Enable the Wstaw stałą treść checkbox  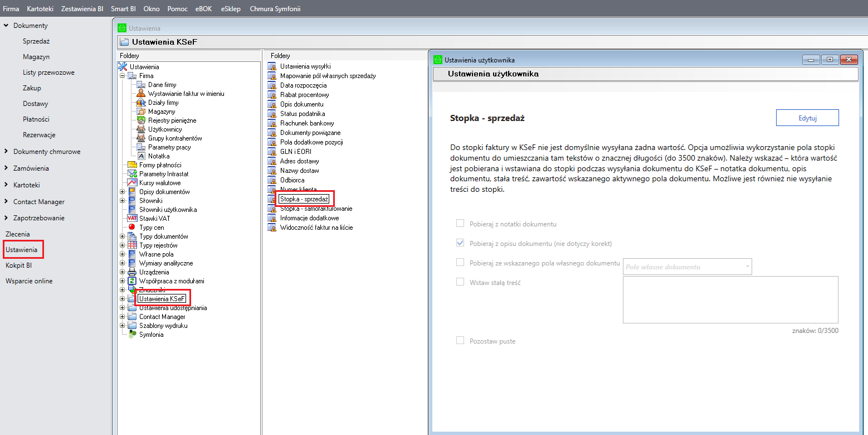(x=460, y=282)
